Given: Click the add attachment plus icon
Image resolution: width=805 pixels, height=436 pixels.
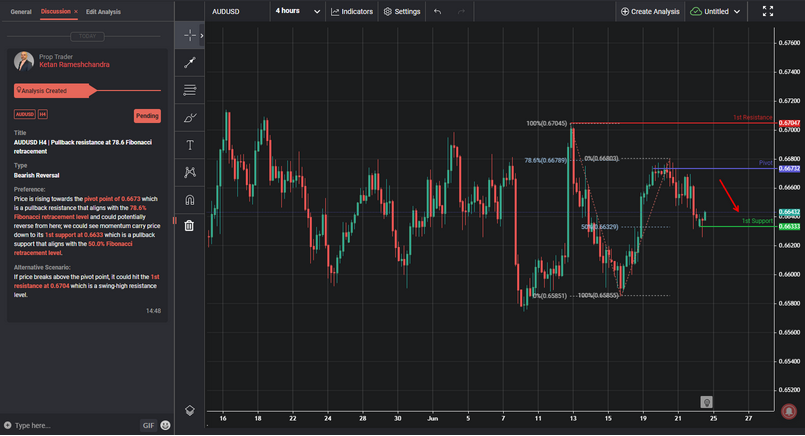Looking at the screenshot, I should 7,425.
